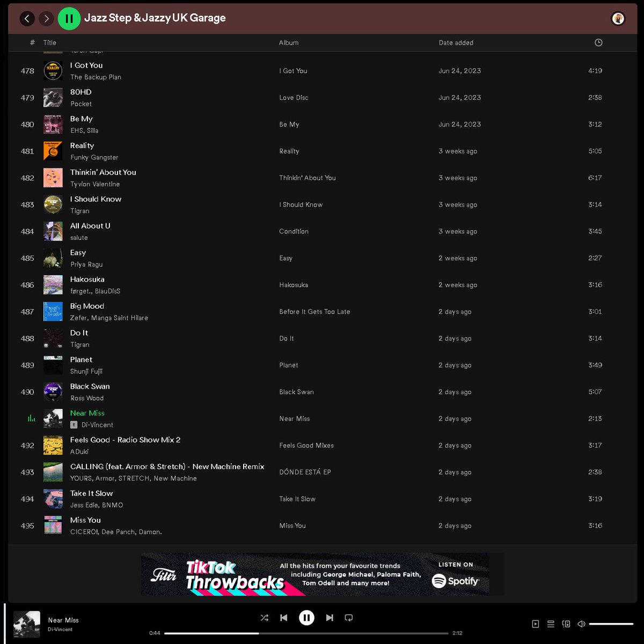Sort by the duration clock icon
This screenshot has height=644, width=644.
(x=598, y=42)
